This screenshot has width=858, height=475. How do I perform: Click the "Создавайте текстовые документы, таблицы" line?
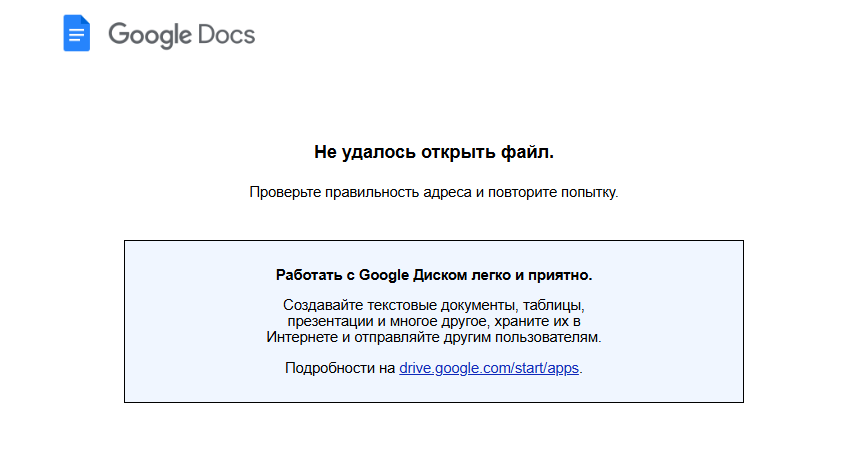coord(434,305)
